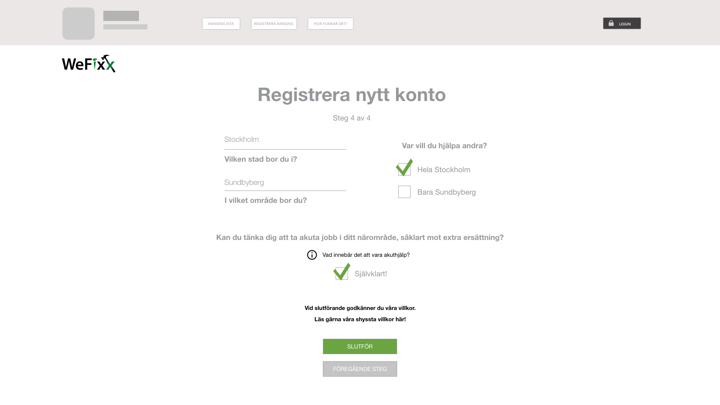Image resolution: width=720 pixels, height=405 pixels.
Task: Open the Läs gärna våra shyssta villkor link
Action: click(x=360, y=319)
